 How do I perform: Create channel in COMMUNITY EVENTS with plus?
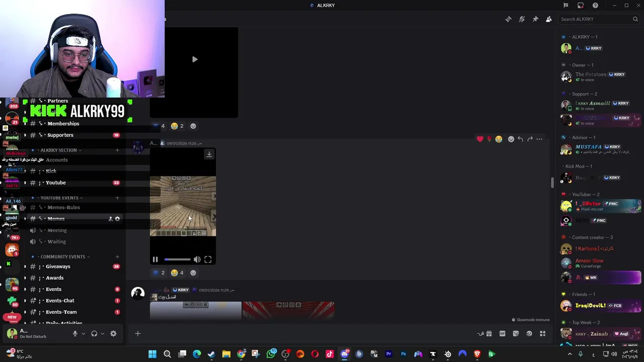pos(117,257)
